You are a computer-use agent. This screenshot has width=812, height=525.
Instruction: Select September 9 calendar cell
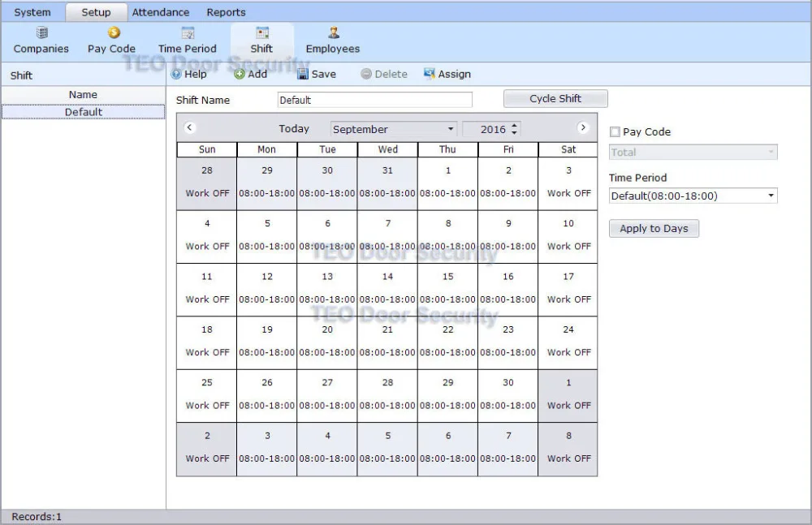[x=508, y=237]
